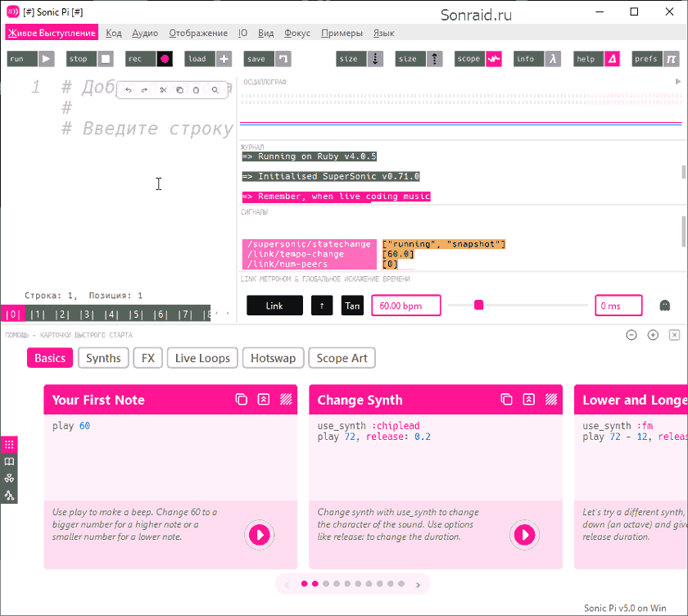This screenshot has width=688, height=616.
Task: Click the undo arrow in floating toolbar
Action: coord(129,90)
